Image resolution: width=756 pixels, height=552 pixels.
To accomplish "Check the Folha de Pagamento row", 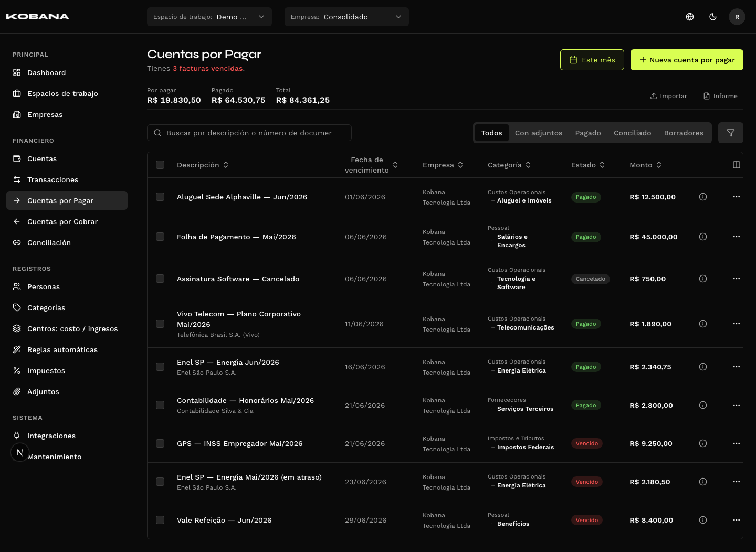I will point(160,237).
